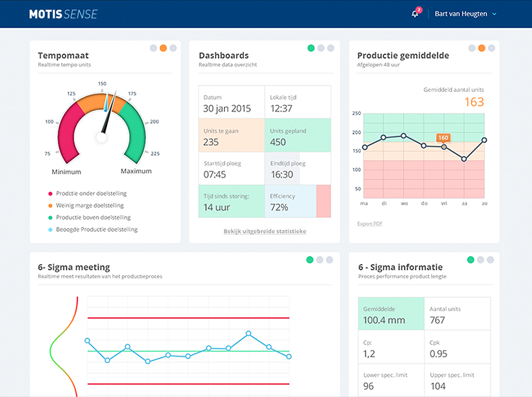Click the Export PDF link
532x397 pixels.
click(x=370, y=224)
